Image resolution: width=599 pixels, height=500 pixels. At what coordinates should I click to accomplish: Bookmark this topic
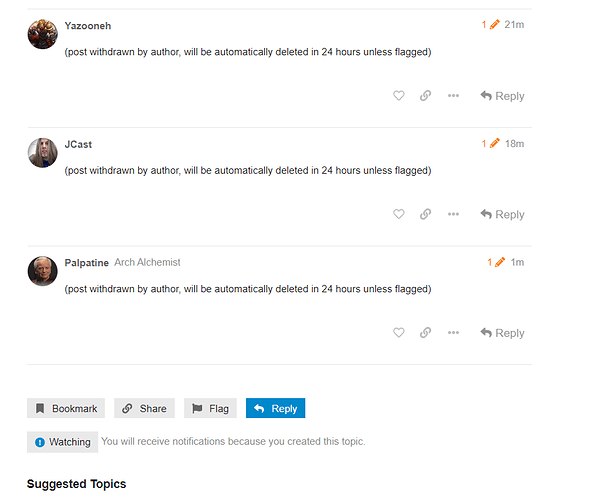[x=66, y=408]
